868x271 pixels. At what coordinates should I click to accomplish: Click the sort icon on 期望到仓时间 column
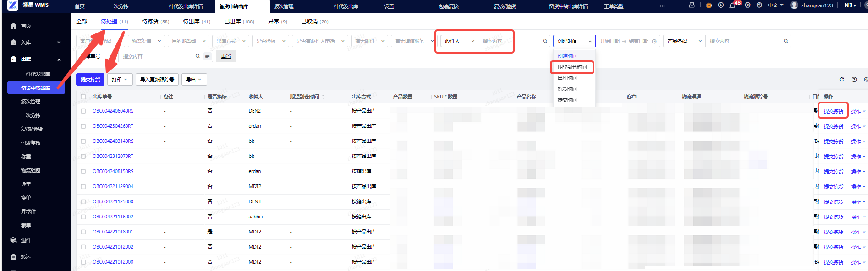(323, 97)
